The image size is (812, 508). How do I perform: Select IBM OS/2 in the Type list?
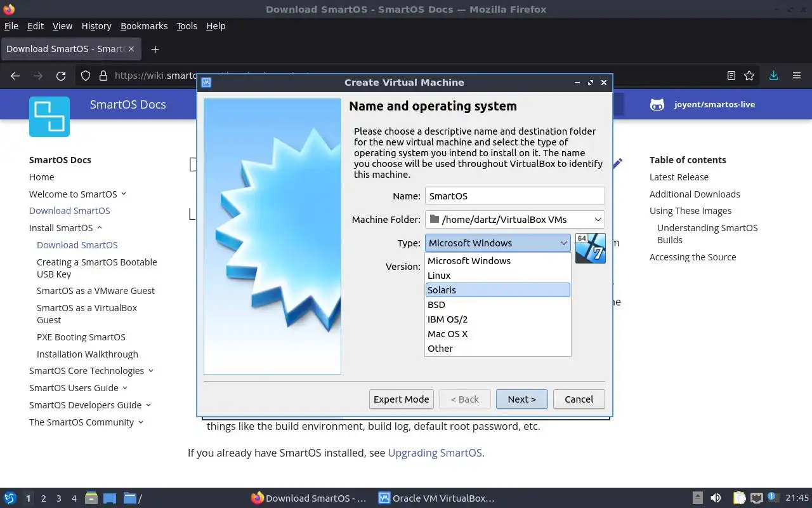pyautogui.click(x=498, y=319)
